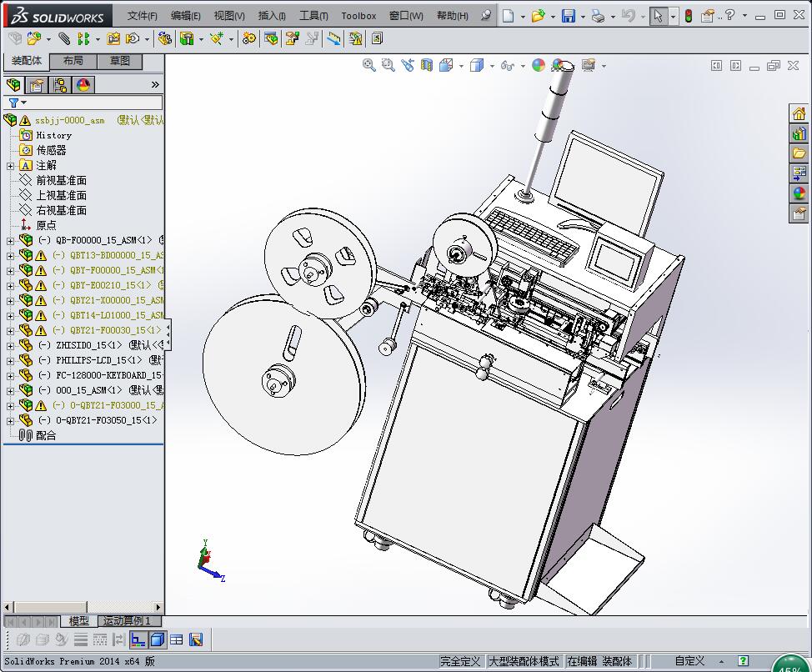Switch to the DisplayManager tab in panel
This screenshot has height=672, width=812.
pyautogui.click(x=83, y=85)
